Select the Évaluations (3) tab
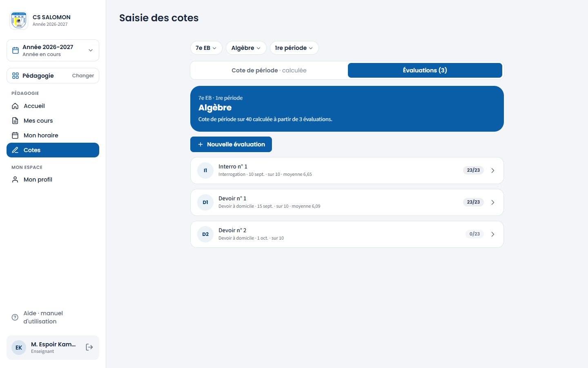The width and height of the screenshot is (588, 368). coord(425,70)
